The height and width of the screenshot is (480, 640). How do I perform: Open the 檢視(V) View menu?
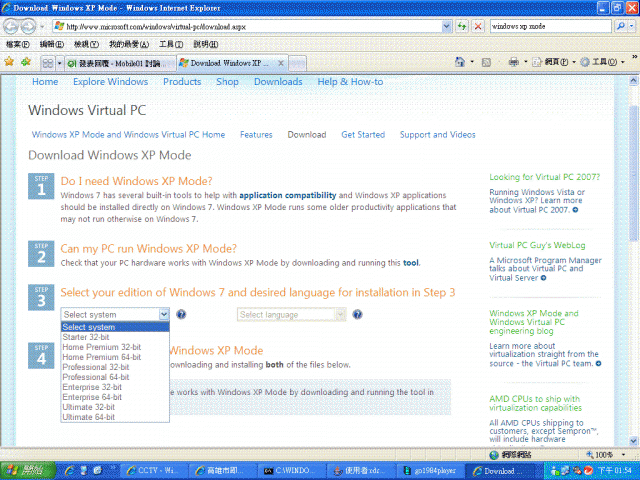86,44
